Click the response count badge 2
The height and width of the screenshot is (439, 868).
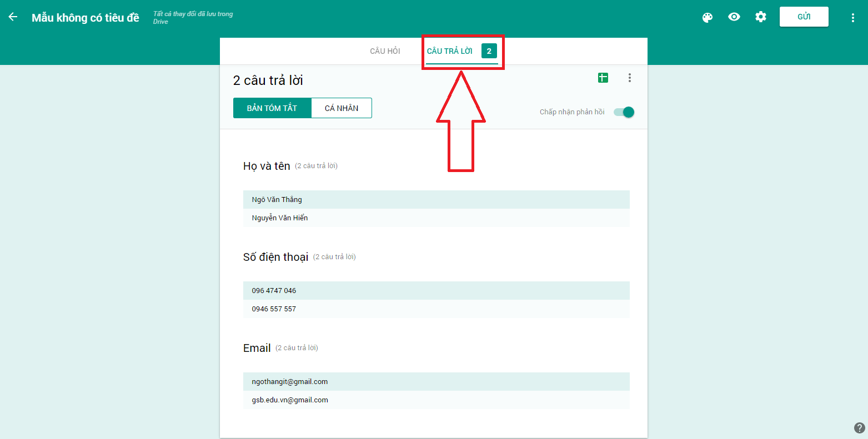coord(489,51)
